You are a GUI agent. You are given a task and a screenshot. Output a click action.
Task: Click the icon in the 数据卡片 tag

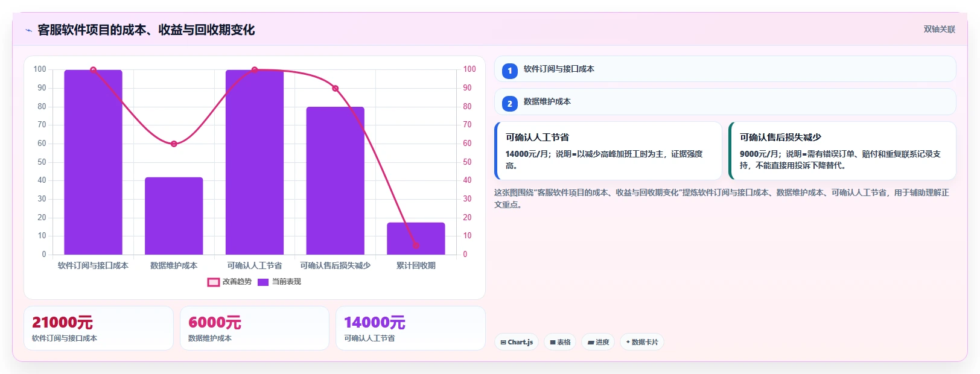pos(628,342)
